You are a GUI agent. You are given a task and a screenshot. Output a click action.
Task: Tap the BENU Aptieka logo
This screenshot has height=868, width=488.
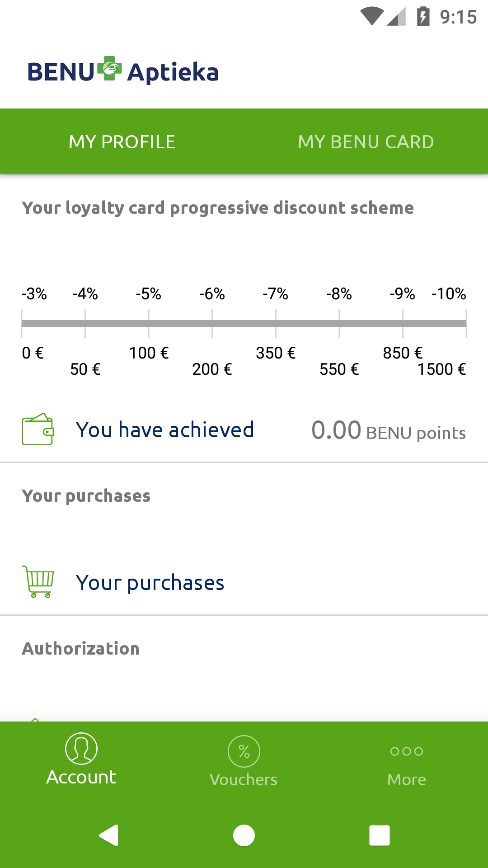click(123, 71)
